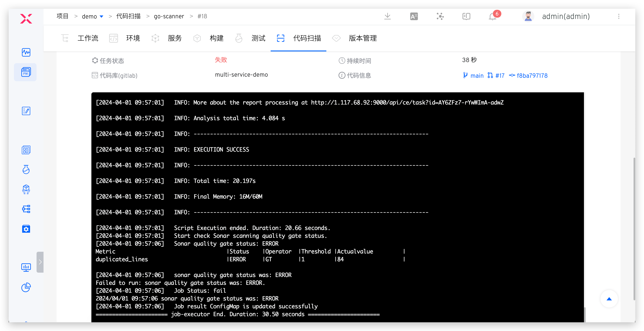Click the book documentation icon
This screenshot has width=644, height=331.
click(466, 17)
